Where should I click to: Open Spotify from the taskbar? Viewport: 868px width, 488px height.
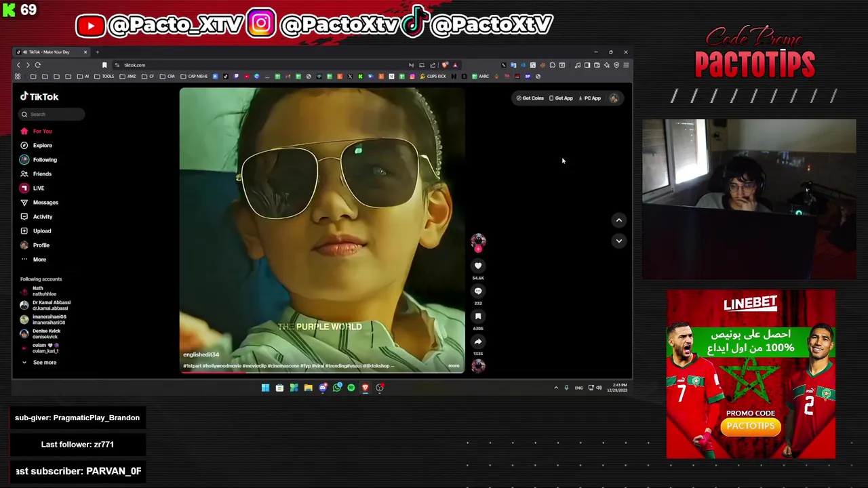(351, 388)
